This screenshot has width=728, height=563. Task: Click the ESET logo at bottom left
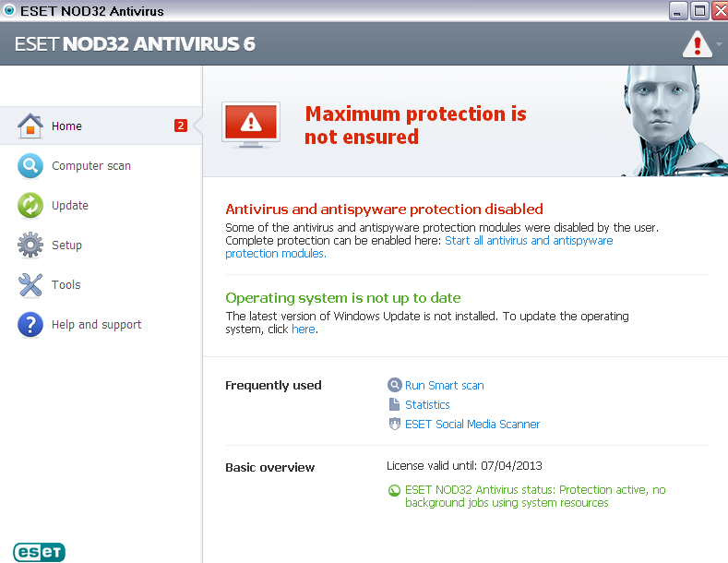pyautogui.click(x=39, y=552)
